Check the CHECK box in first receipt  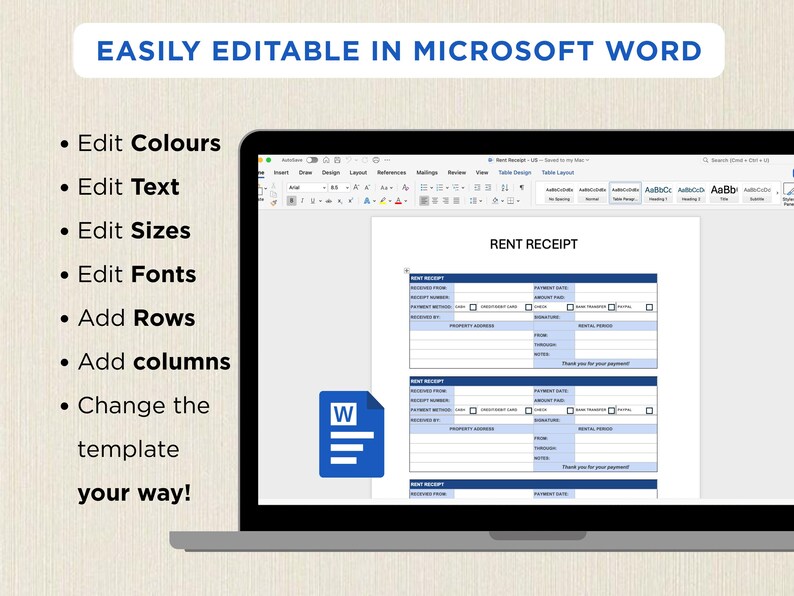(x=570, y=307)
